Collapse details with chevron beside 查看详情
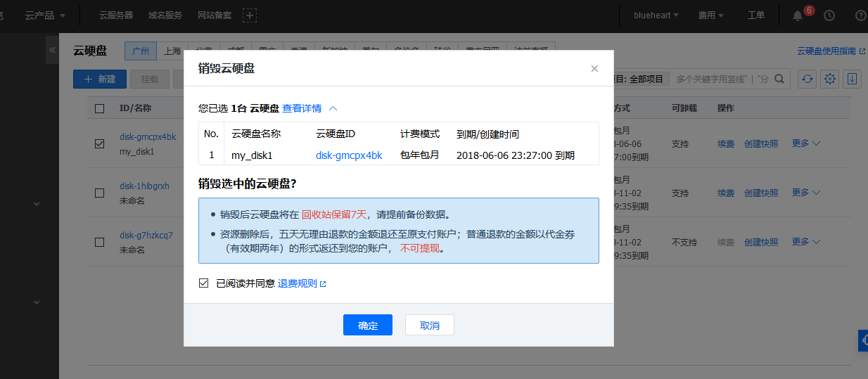This screenshot has height=379, width=868. tap(333, 108)
